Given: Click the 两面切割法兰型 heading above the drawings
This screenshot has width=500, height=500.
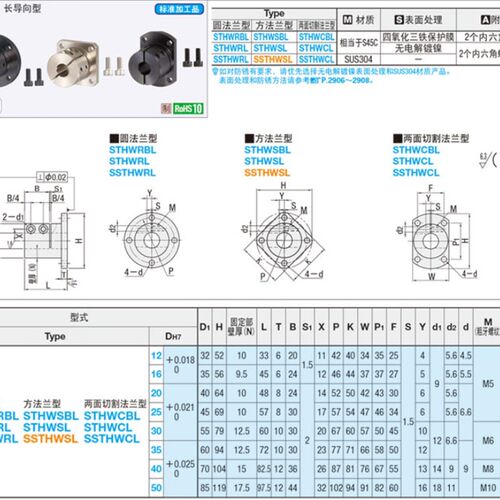Looking at the screenshot, I should [x=431, y=138].
